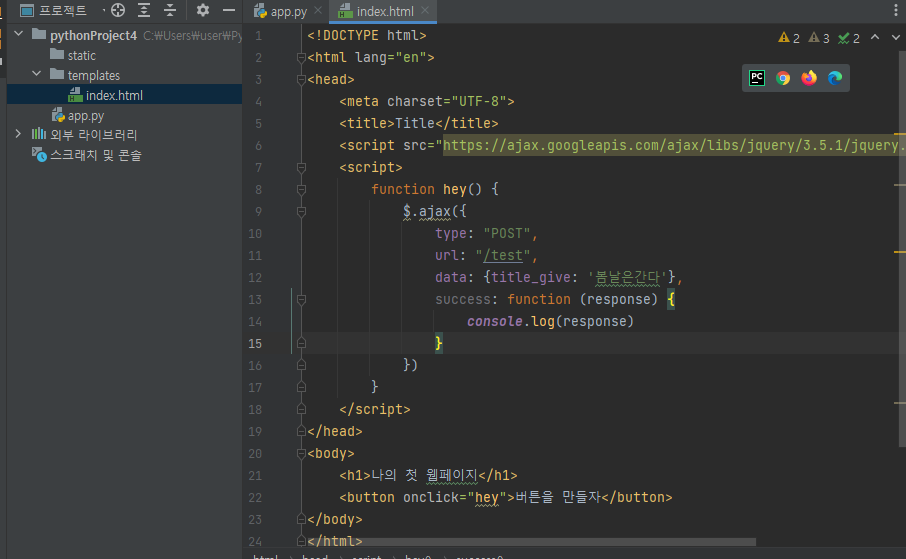This screenshot has width=906, height=559.
Task: Click 버튼을 만들자 button text in code
Action: 558,497
